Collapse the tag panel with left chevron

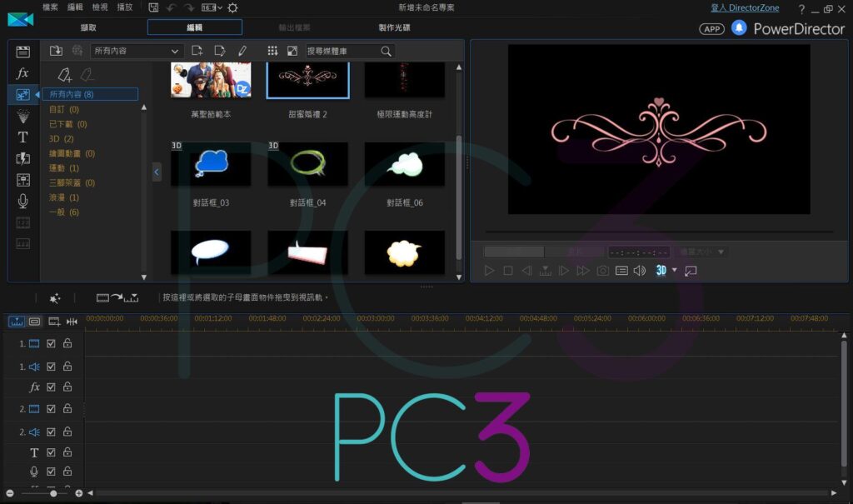click(157, 172)
